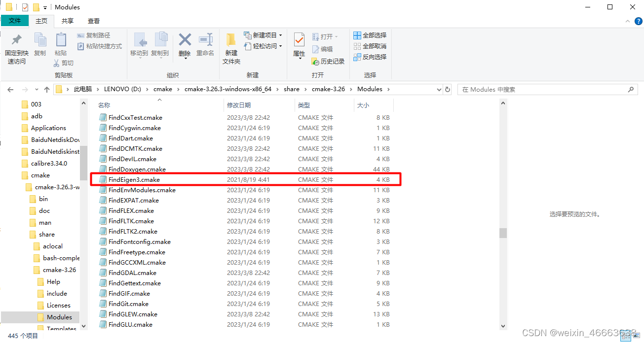Switch to the 查看 (View) tab
This screenshot has width=644, height=342.
tap(94, 21)
